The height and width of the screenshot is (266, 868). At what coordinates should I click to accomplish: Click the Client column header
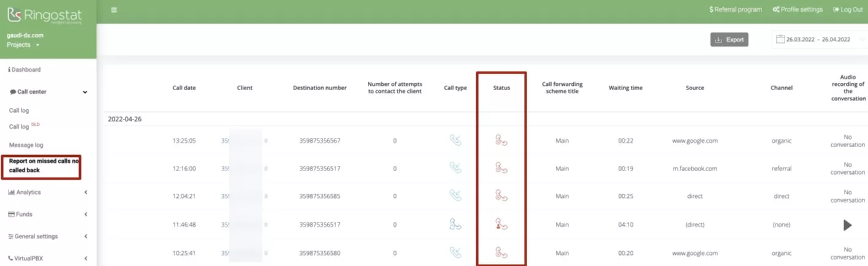[x=245, y=88]
